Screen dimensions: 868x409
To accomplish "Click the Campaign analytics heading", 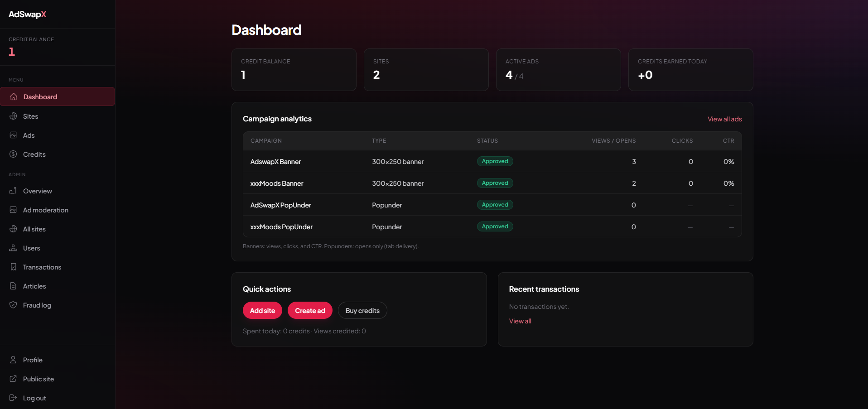I will pos(277,119).
